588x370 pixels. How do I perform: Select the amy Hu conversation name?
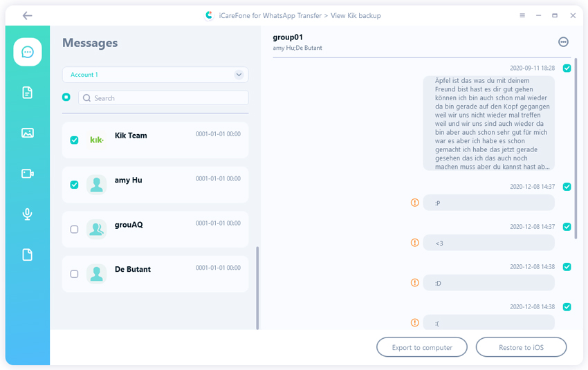128,181
